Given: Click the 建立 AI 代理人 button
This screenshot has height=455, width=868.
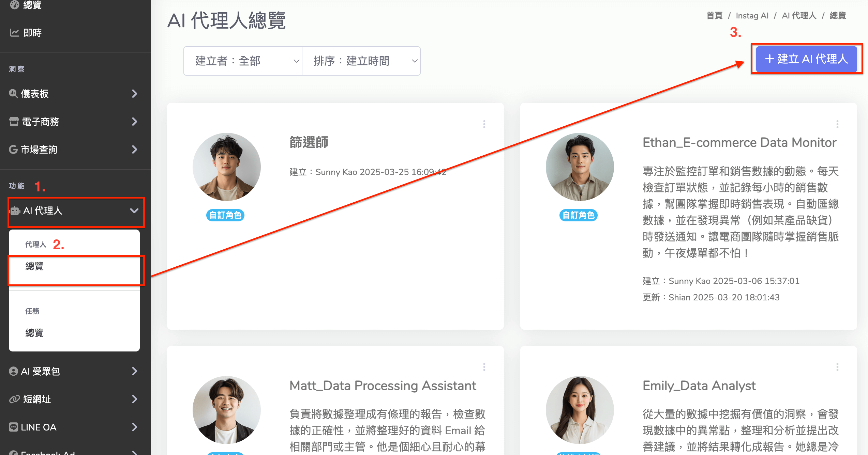Looking at the screenshot, I should point(806,59).
